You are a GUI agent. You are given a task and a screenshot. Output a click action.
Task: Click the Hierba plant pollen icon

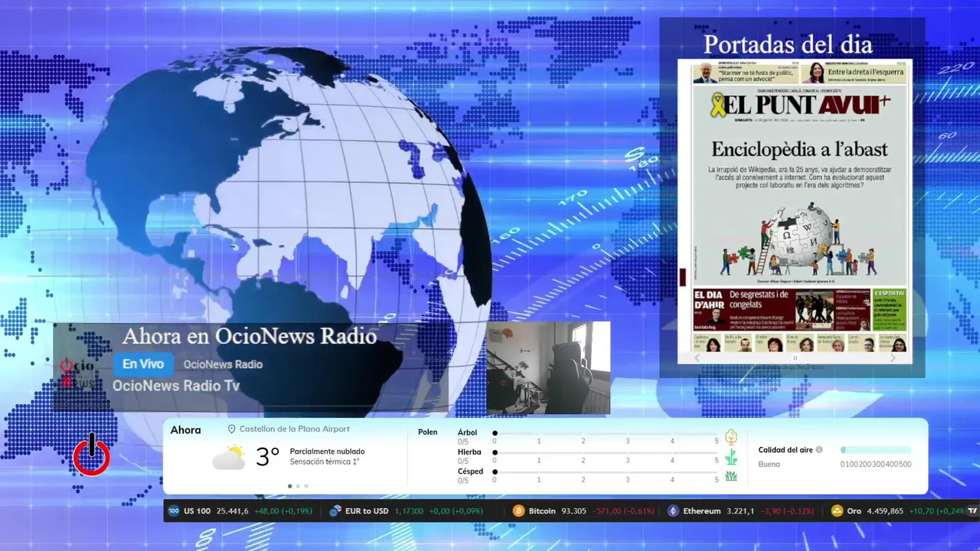pos(731,457)
